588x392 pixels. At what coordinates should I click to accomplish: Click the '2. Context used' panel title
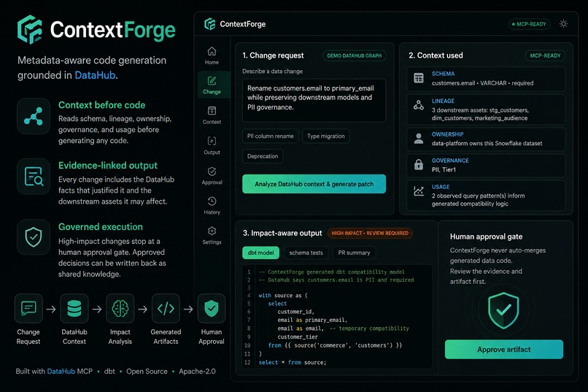point(436,55)
